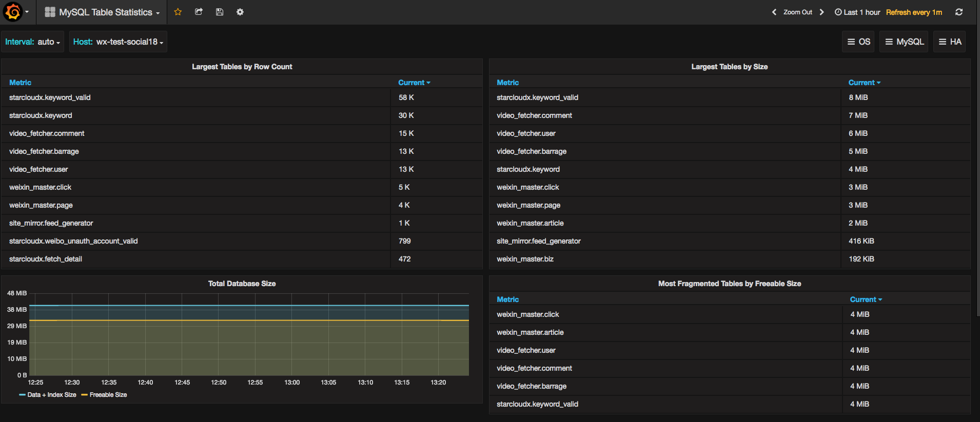This screenshot has width=980, height=422.
Task: Click site_mirror.feed_generator in Tables by Size
Action: pyautogui.click(x=539, y=241)
